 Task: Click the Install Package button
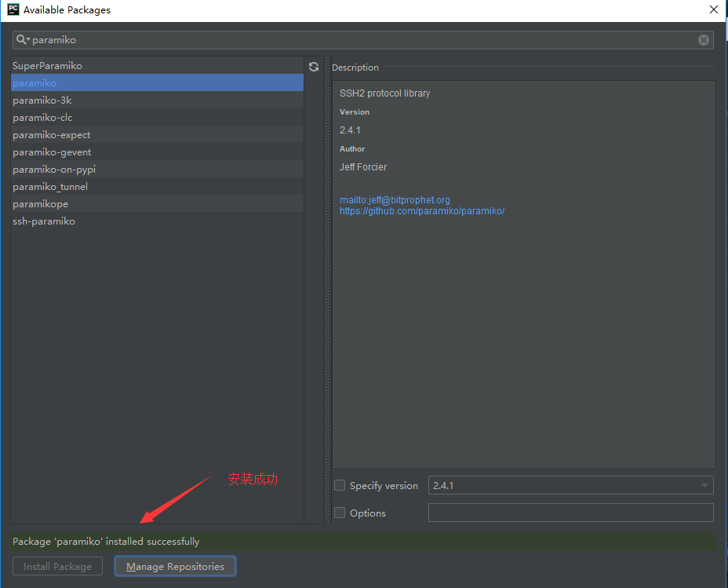(57, 566)
